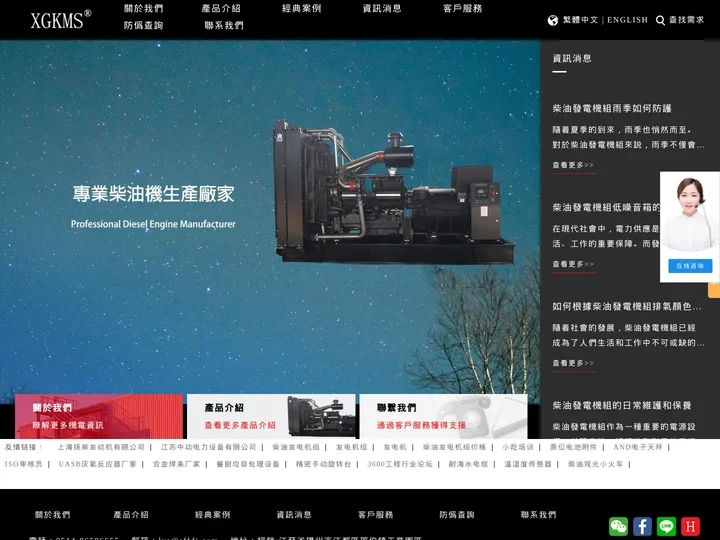720x540 pixels.
Task: Click footer link 關於我們
Action: 53,515
